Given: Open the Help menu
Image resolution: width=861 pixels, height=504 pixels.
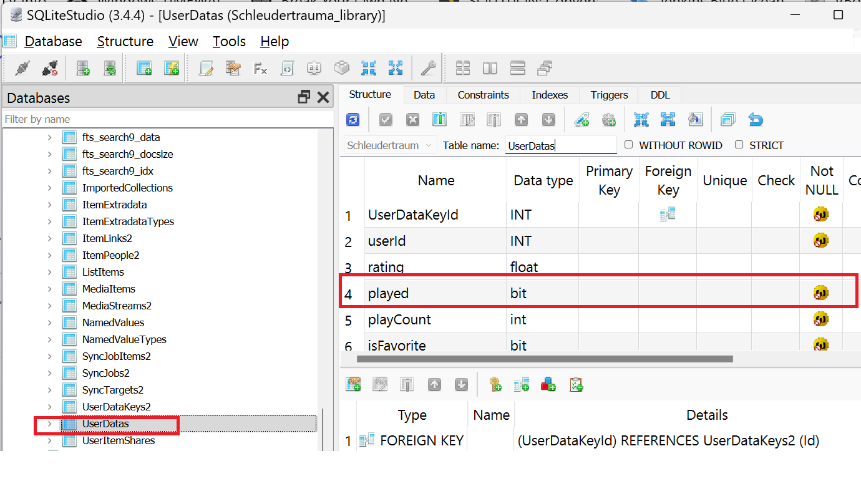Looking at the screenshot, I should 275,41.
